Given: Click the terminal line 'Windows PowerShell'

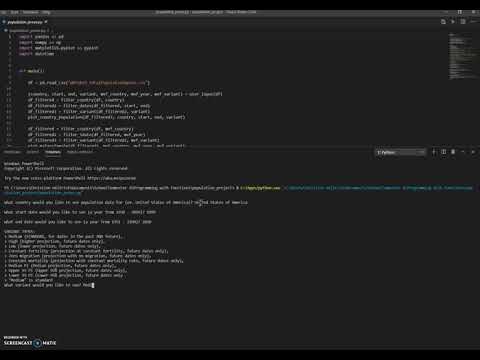Looking at the screenshot, I should [24, 164].
